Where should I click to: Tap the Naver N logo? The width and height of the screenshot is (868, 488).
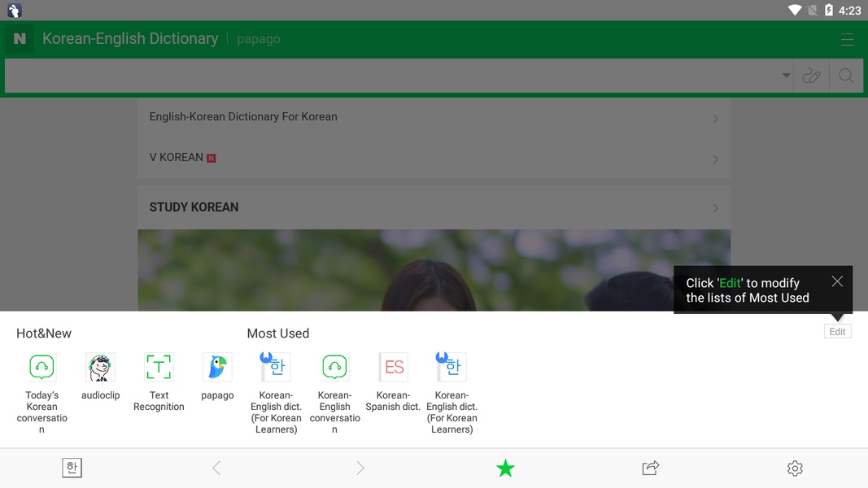pyautogui.click(x=20, y=39)
